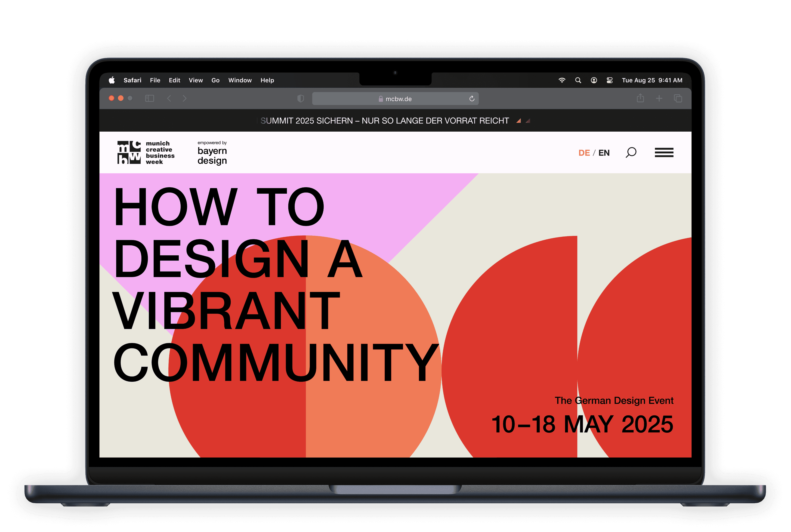Click the mcbw.de address bar
This screenshot has width=791, height=532.
[x=395, y=99]
